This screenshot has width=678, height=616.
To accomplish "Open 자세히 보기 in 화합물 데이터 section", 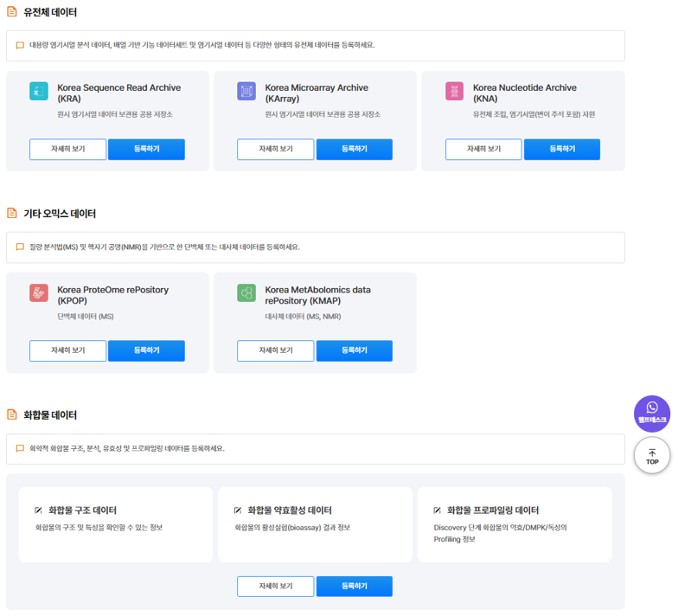I will click(276, 587).
